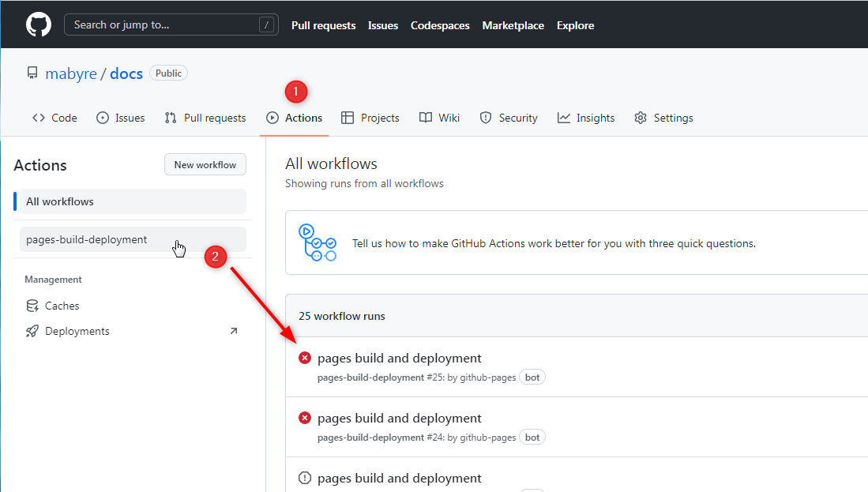Click the warning status icon on third run
This screenshot has height=492, width=868.
[304, 478]
